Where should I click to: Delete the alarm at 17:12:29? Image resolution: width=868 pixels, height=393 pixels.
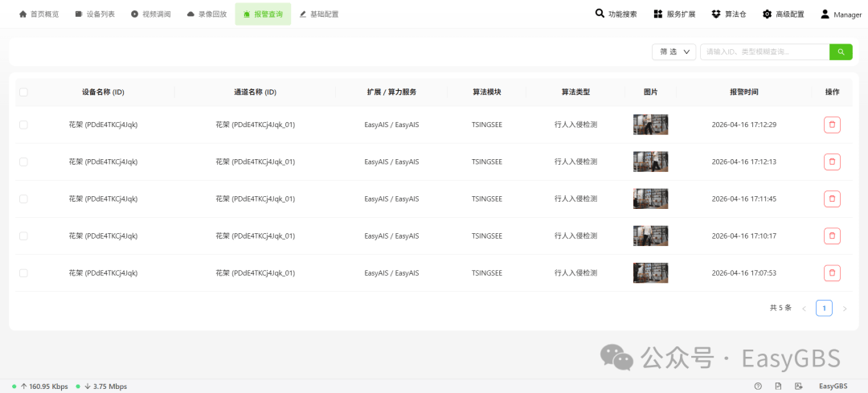pos(832,125)
